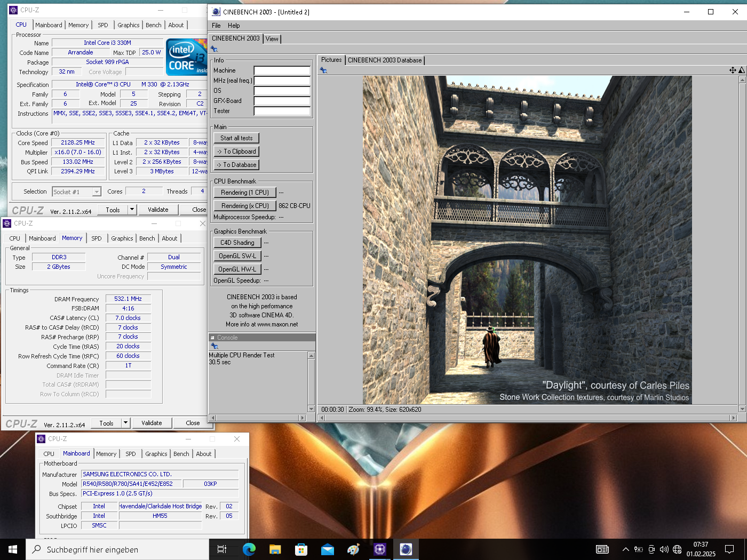The width and height of the screenshot is (747, 560).
Task: Click Validate in the CPU-Z CPU window
Action: click(158, 210)
